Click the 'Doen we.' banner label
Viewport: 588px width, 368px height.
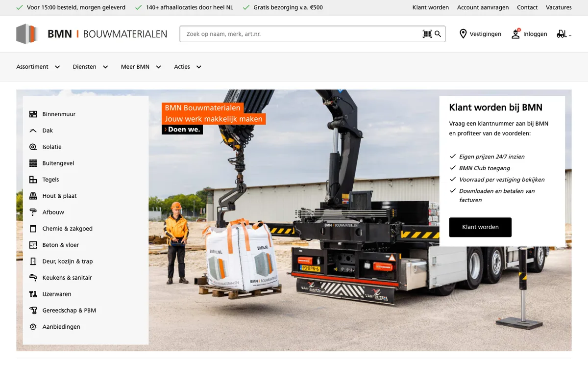tap(182, 130)
